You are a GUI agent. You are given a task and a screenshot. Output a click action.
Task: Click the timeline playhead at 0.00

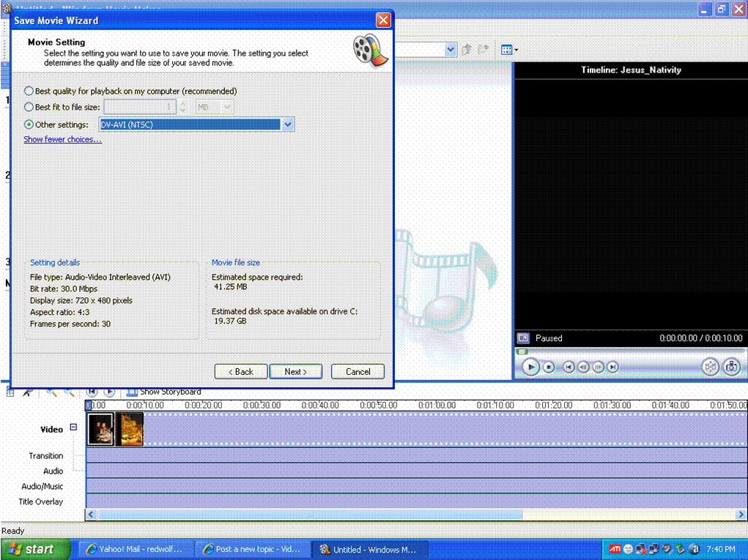click(x=89, y=405)
